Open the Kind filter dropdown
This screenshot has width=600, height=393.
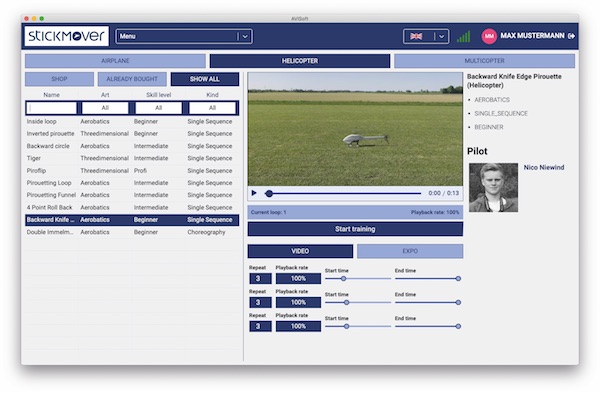[x=212, y=108]
